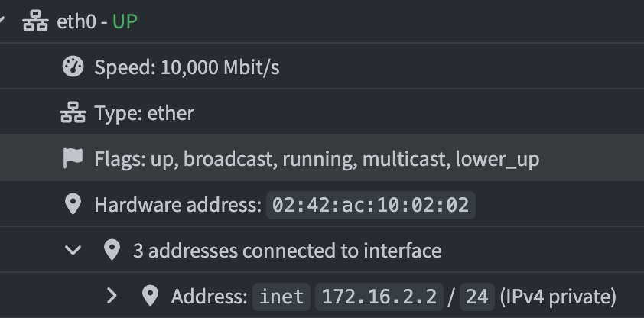Click the green UP status text
644x318 pixels.
[125, 21]
